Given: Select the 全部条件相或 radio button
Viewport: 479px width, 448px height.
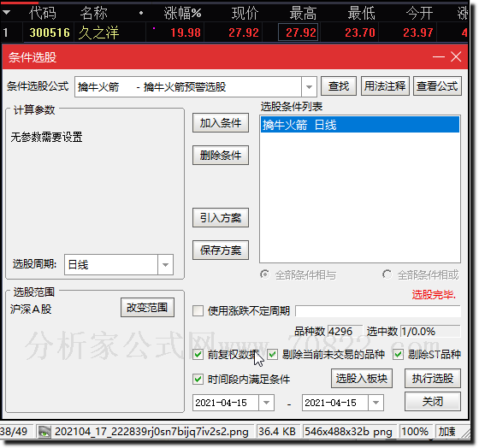Looking at the screenshot, I should (387, 274).
